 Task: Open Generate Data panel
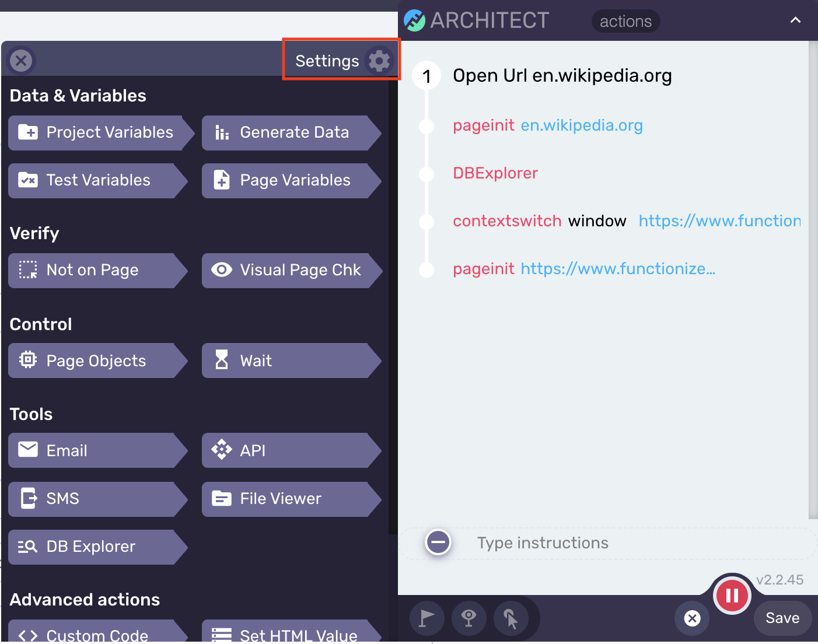tap(291, 132)
